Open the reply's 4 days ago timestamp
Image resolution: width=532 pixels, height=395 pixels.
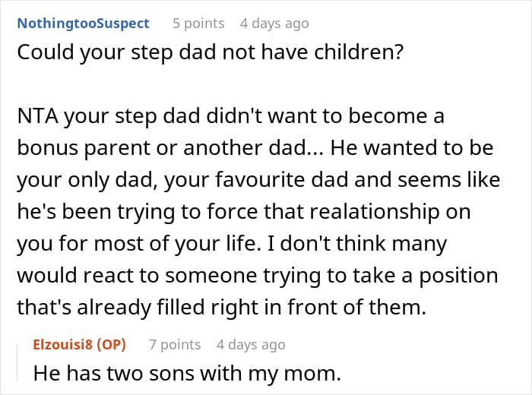pos(252,344)
